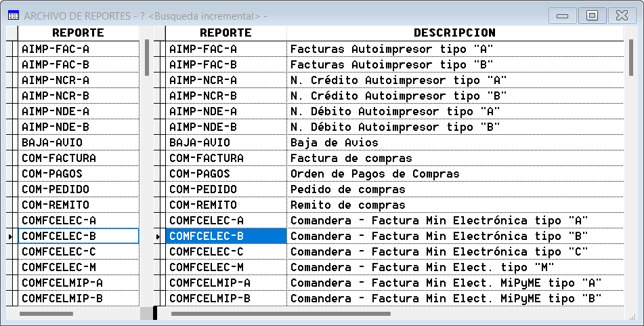Select COMFCELEC-A in the left pane
The width and height of the screenshot is (644, 326).
point(79,221)
